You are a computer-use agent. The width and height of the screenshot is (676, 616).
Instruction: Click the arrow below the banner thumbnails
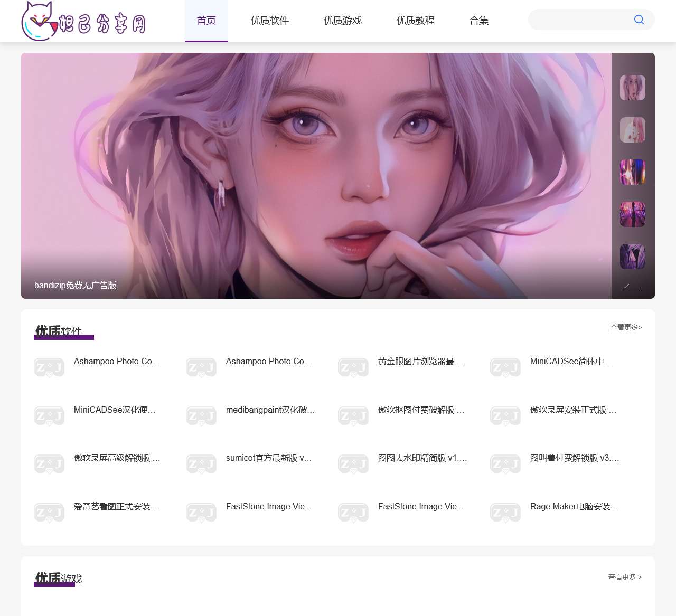(x=633, y=286)
